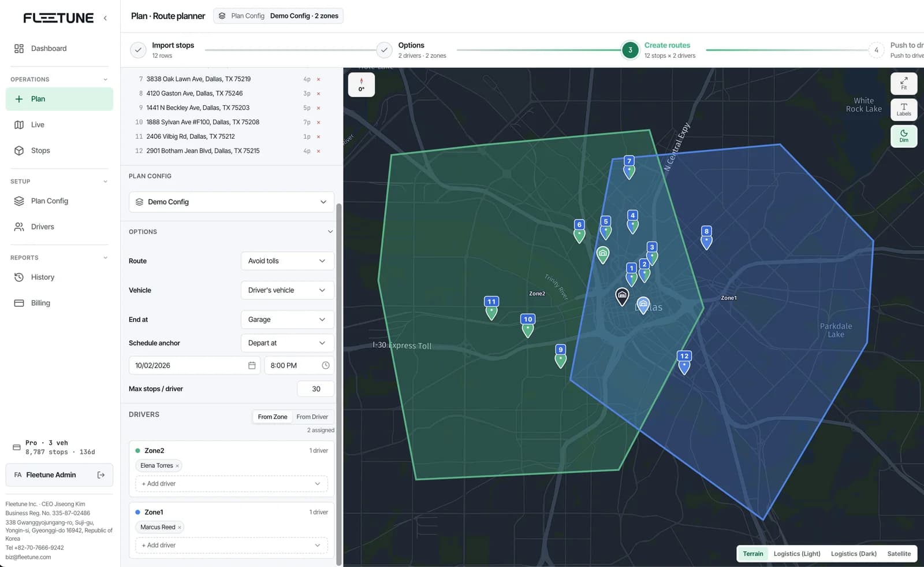Edit the Max stops per driver field
Image resolution: width=924 pixels, height=567 pixels.
[x=316, y=389]
